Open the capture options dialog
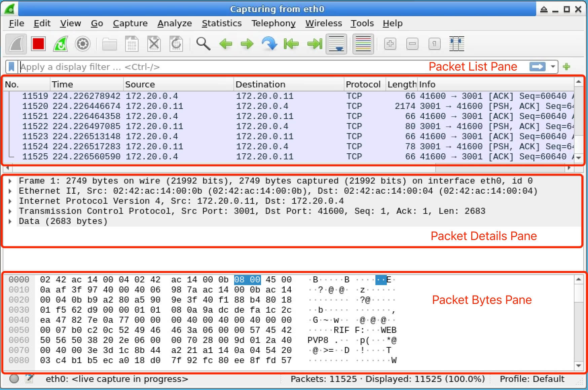Screen dimensions: 588x390 pyautogui.click(x=83, y=44)
